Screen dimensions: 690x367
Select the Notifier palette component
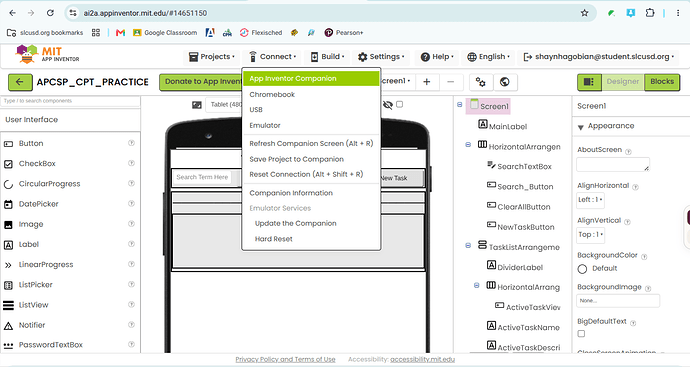click(x=32, y=325)
